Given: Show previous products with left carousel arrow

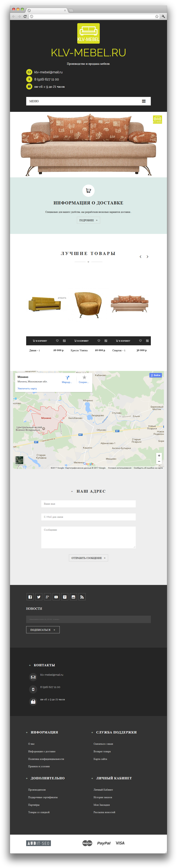Looking at the screenshot, I should click(x=140, y=257).
